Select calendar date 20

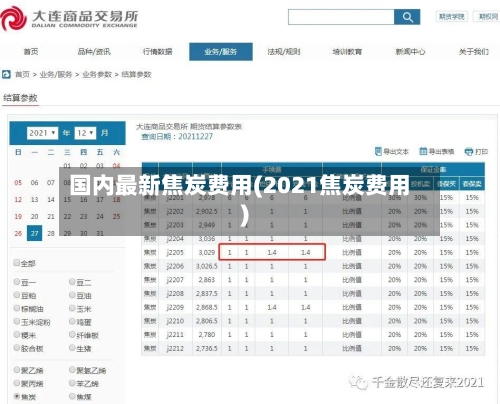(34, 216)
